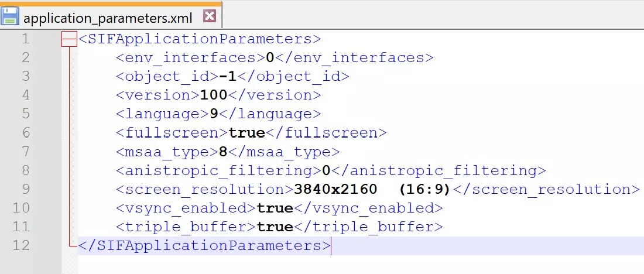This screenshot has width=644, height=274.
Task: Click the opening env_interfaces tag
Action: click(190, 58)
